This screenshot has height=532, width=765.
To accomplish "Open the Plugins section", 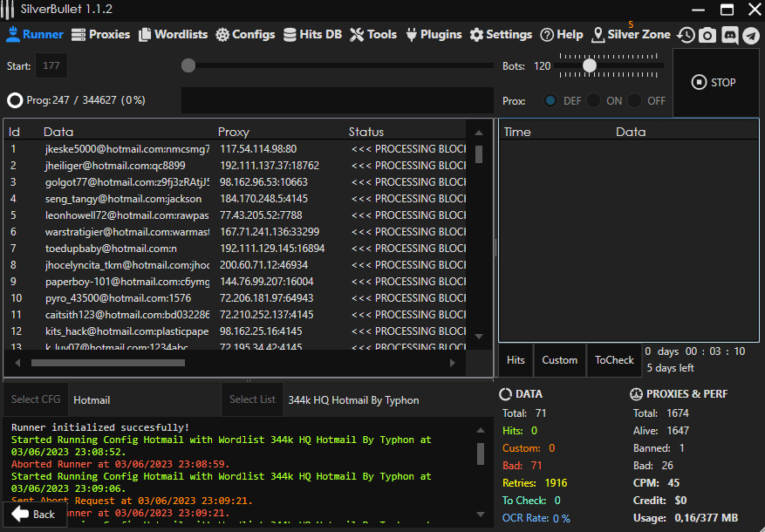I will [x=434, y=35].
